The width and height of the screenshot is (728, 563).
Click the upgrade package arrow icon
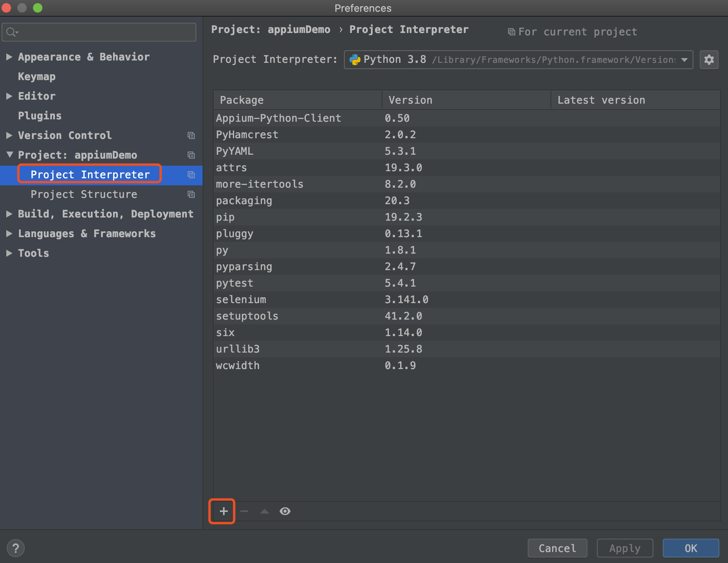coord(265,511)
